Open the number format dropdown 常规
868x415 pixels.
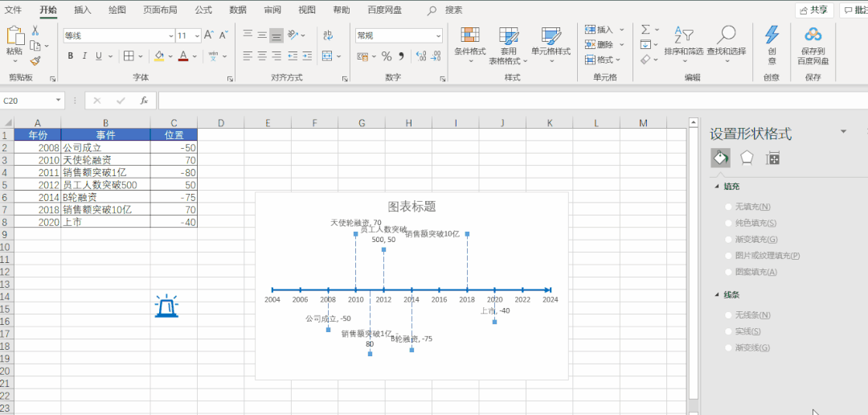[x=439, y=36]
